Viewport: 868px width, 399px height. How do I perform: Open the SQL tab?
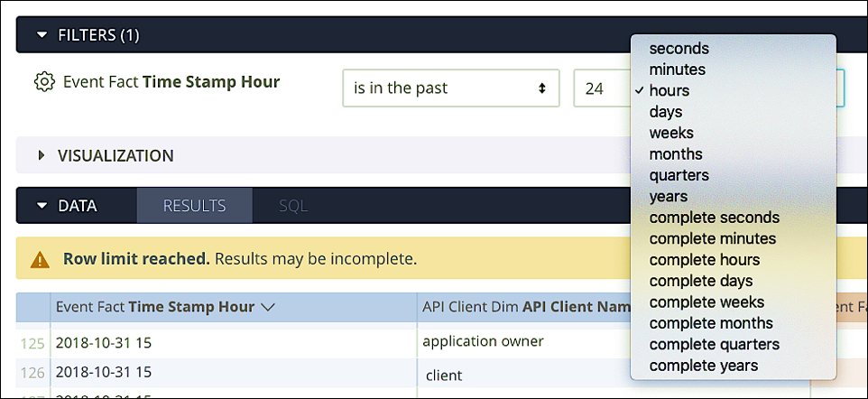293,206
